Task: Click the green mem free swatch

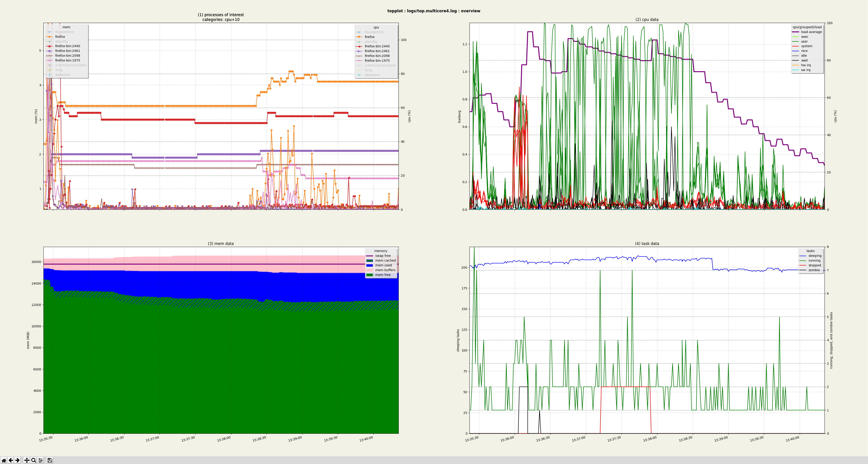Action: 369,275
